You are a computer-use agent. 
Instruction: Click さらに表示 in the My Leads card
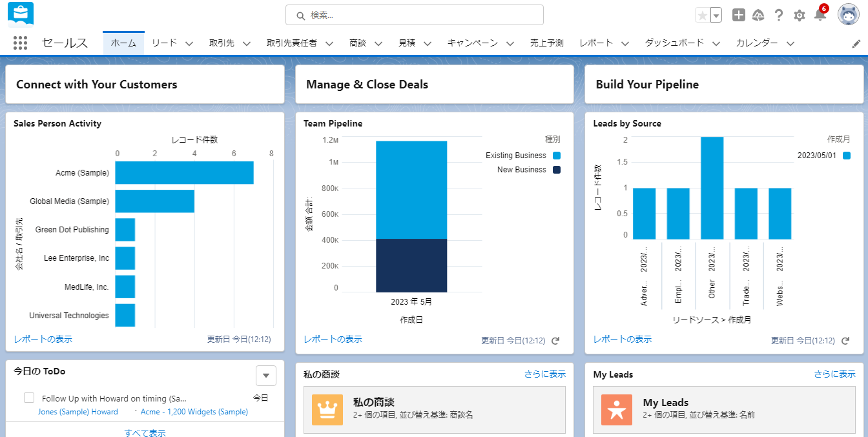pos(834,374)
